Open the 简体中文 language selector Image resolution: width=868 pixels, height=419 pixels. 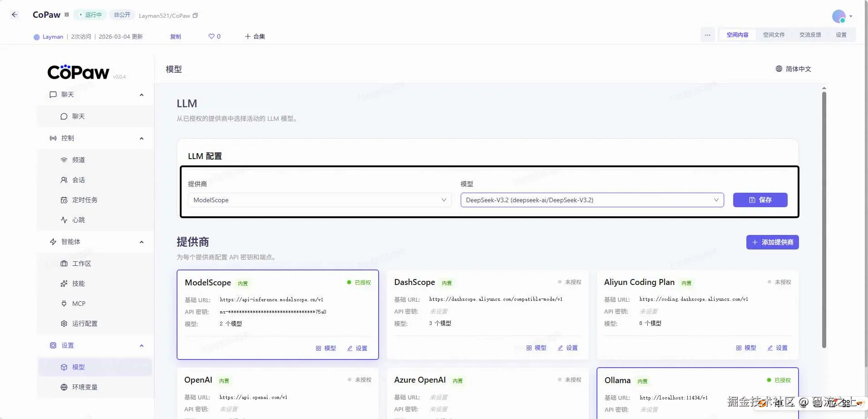pyautogui.click(x=793, y=69)
